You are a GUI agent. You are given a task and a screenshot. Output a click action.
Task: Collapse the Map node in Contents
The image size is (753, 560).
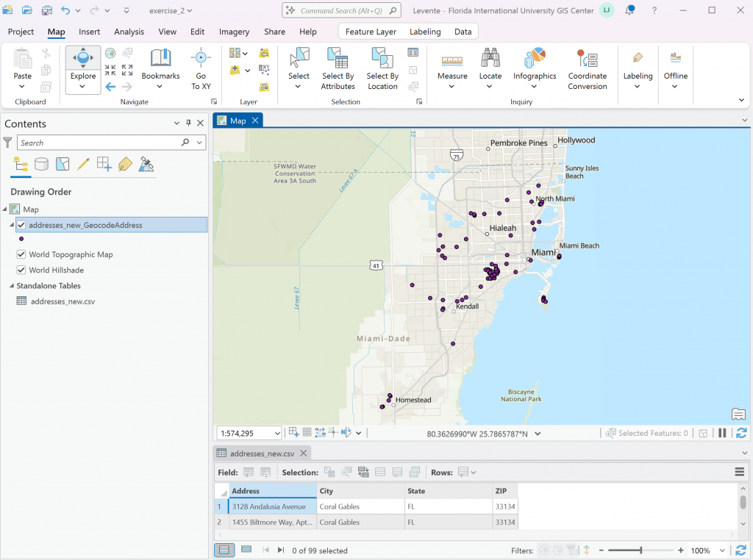[5, 209]
